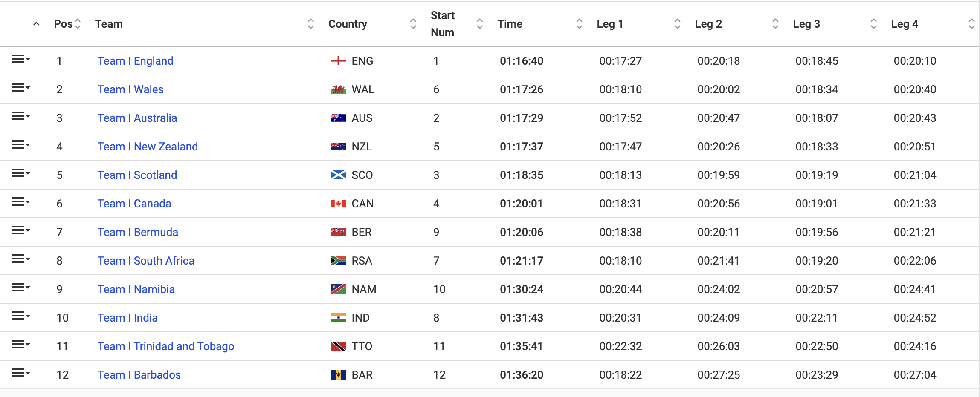Select the Start Num column header
This screenshot has width=980, height=397.
point(442,24)
